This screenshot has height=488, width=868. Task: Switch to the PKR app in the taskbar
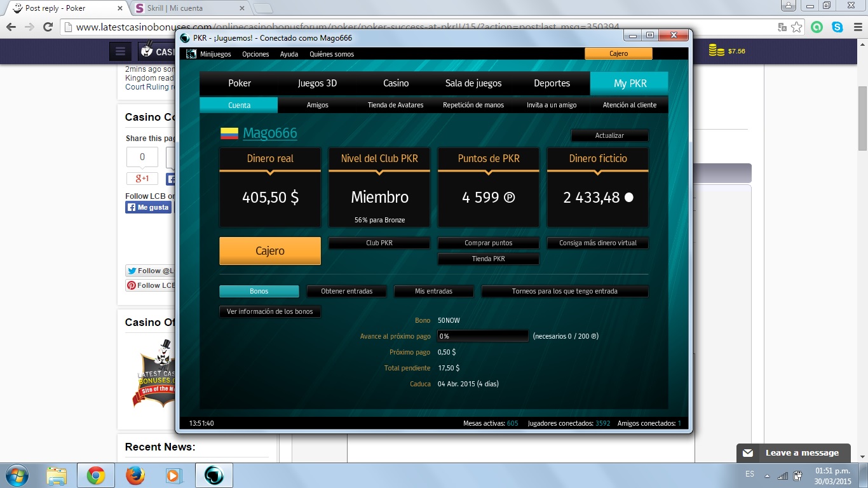pos(214,475)
